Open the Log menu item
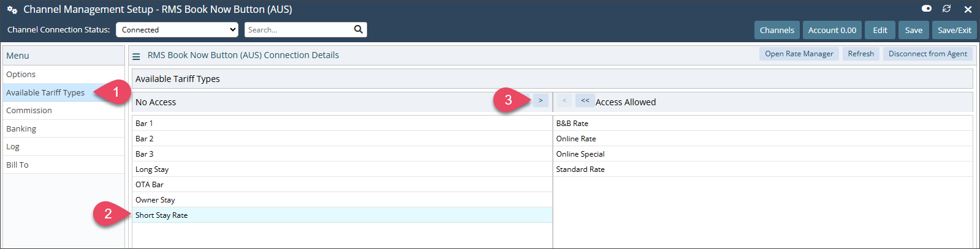The image size is (980, 249). click(64, 147)
